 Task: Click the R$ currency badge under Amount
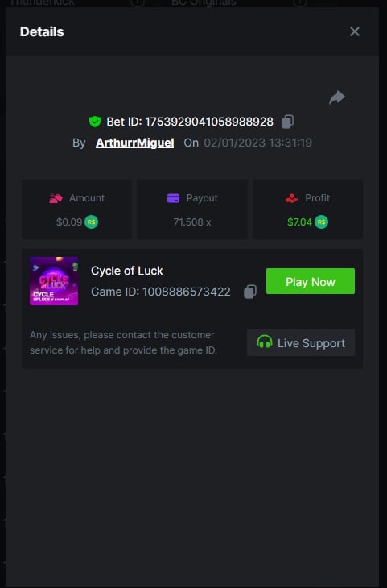pos(92,222)
